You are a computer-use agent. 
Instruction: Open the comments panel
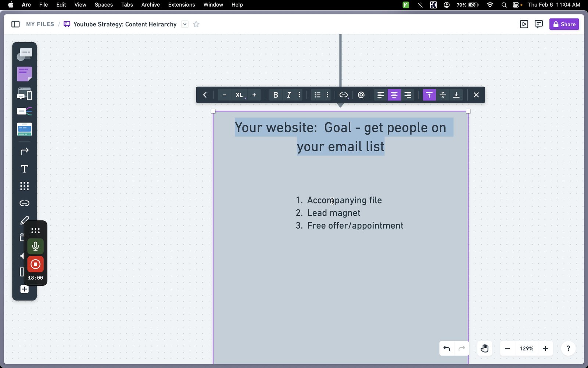click(x=539, y=24)
